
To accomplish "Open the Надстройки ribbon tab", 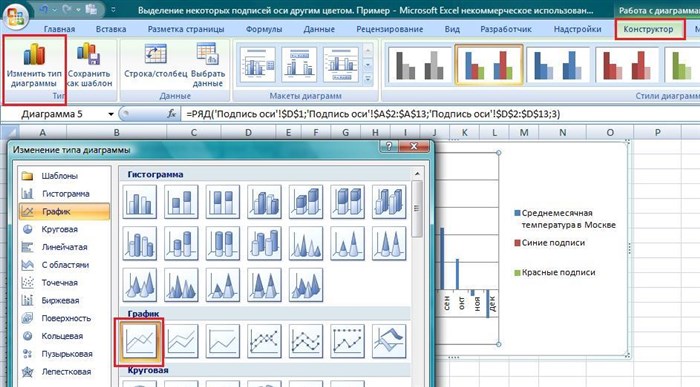I will point(577,29).
